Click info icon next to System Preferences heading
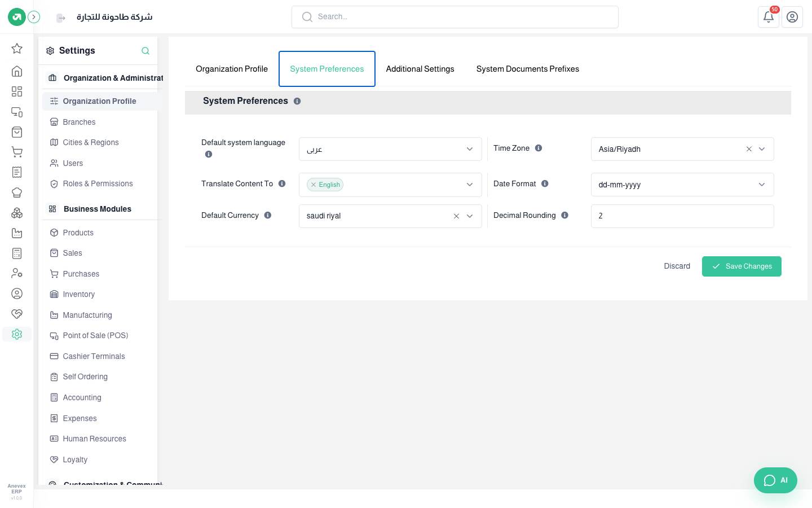812x508 pixels. click(x=297, y=101)
